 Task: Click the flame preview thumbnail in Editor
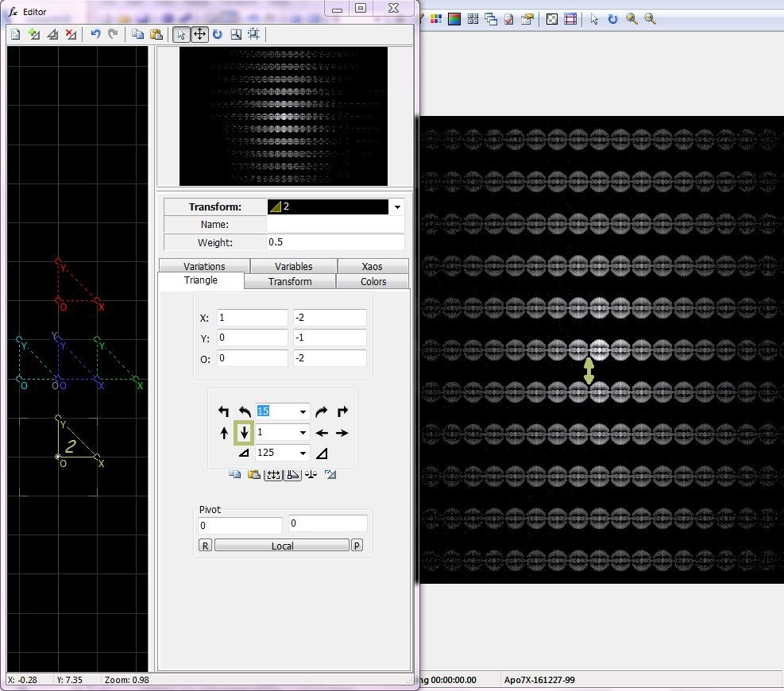(x=284, y=117)
